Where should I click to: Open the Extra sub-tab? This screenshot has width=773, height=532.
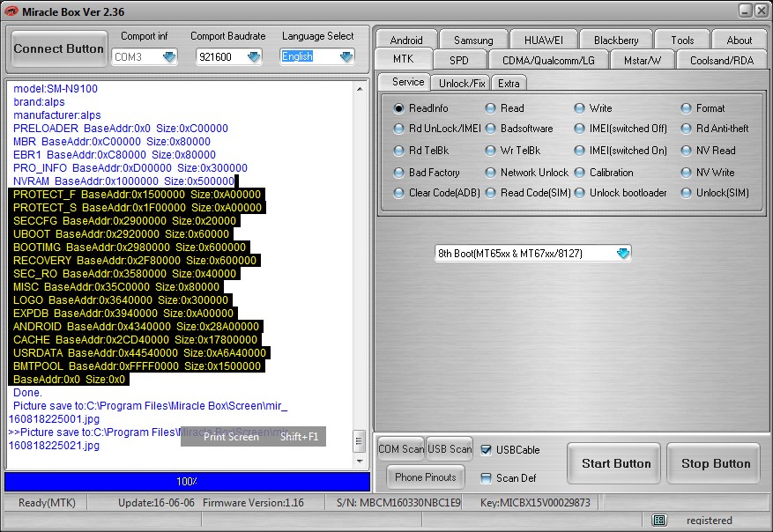[x=509, y=84]
